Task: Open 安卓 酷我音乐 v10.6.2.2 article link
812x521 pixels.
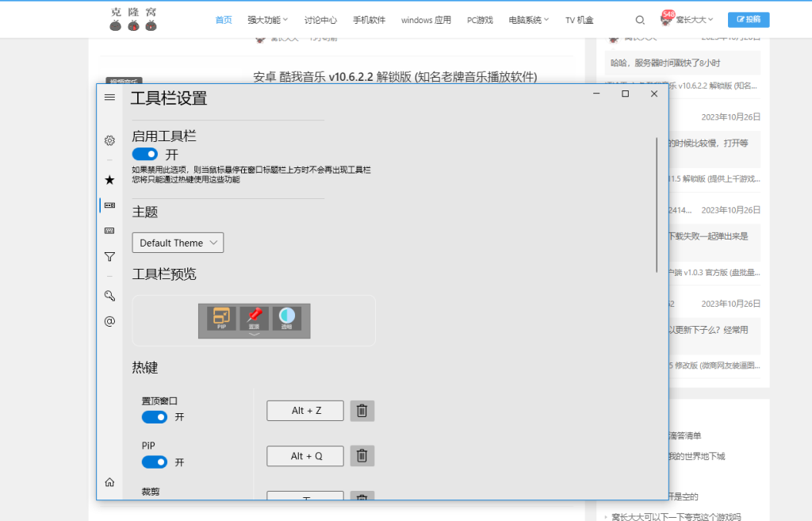Action: tap(395, 77)
